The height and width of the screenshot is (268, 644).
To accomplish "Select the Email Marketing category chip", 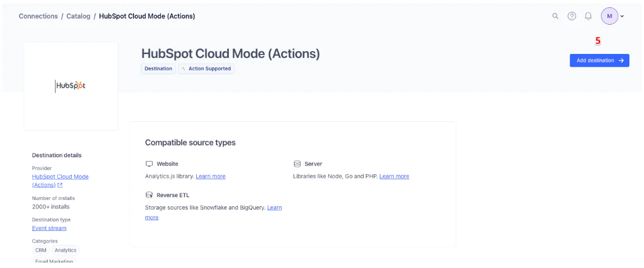I will 54,261.
